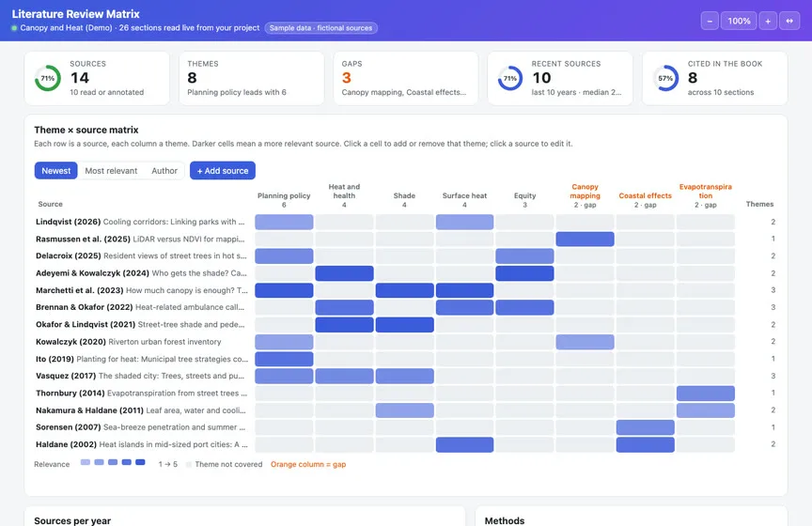Open the Marchetti et al. (2023) source
This screenshot has height=526, width=812.
[141, 290]
